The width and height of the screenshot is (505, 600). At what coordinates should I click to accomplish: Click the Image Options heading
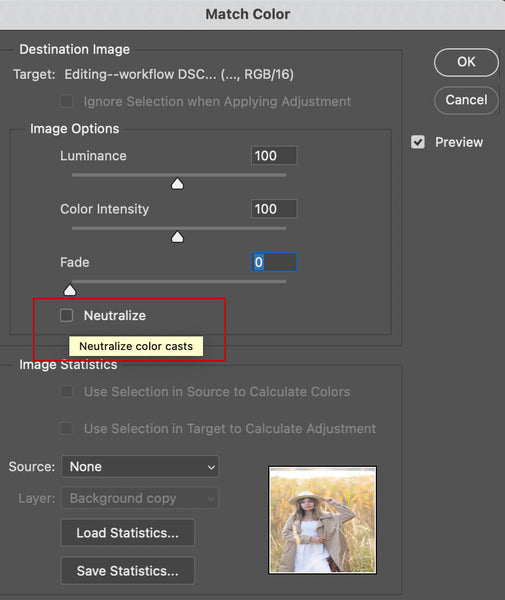pos(75,129)
